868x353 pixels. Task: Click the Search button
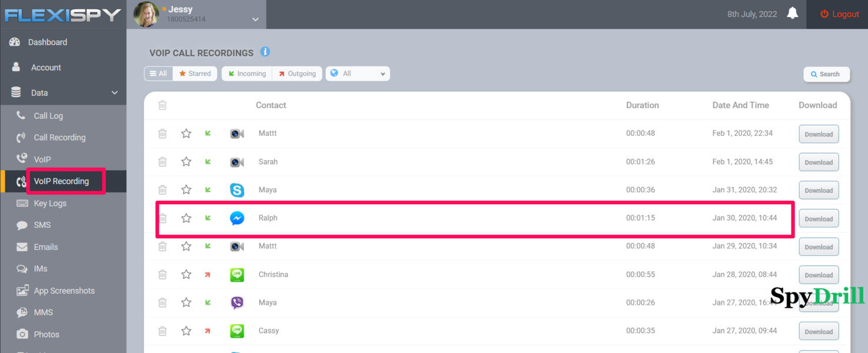(x=826, y=74)
